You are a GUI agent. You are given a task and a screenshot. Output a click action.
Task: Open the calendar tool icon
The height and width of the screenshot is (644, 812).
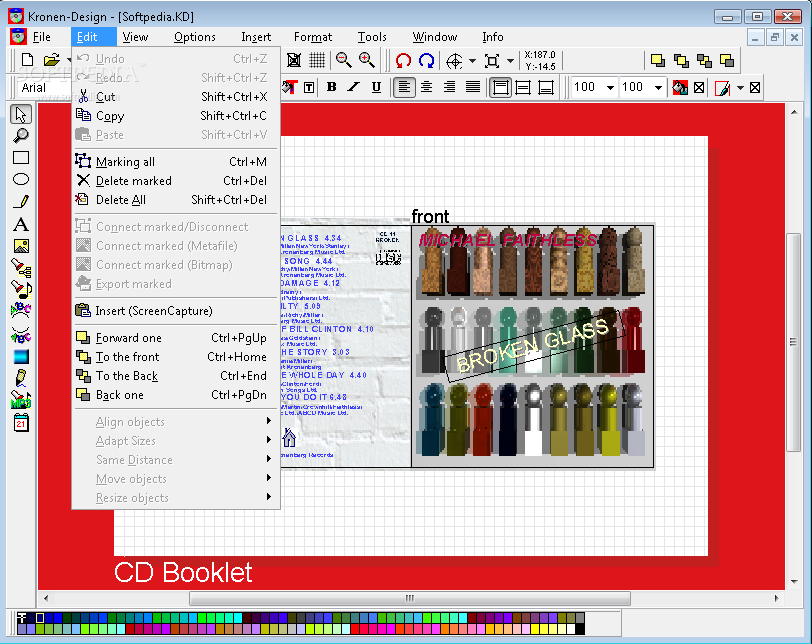(x=21, y=423)
